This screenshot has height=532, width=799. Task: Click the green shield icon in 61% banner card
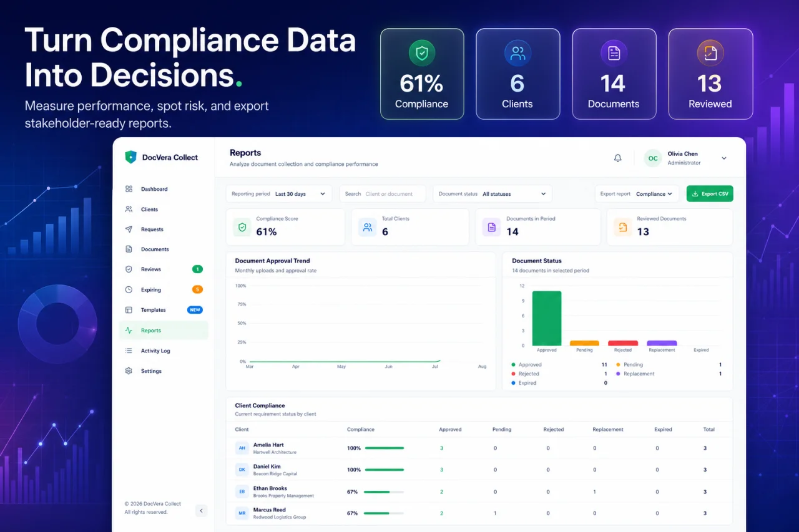422,53
